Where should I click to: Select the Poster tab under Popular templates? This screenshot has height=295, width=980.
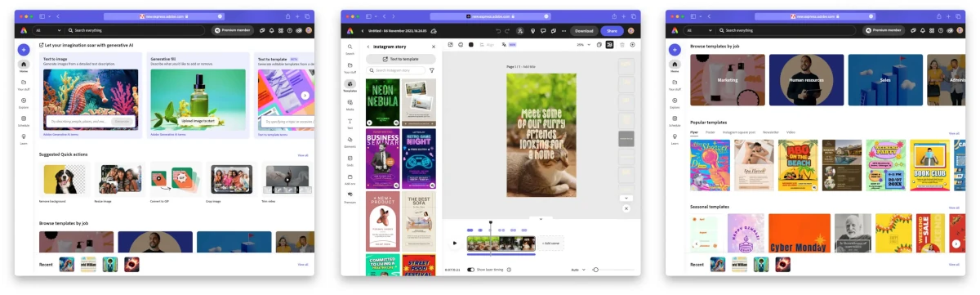710,132
